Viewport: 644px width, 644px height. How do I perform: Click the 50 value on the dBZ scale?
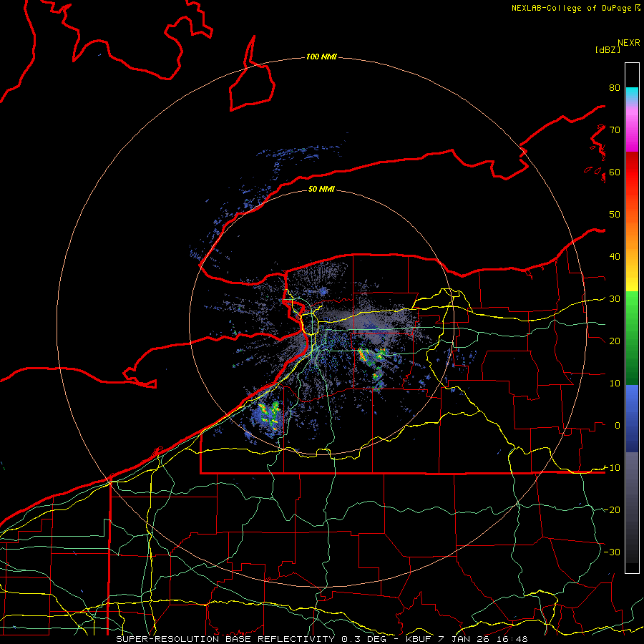point(615,215)
